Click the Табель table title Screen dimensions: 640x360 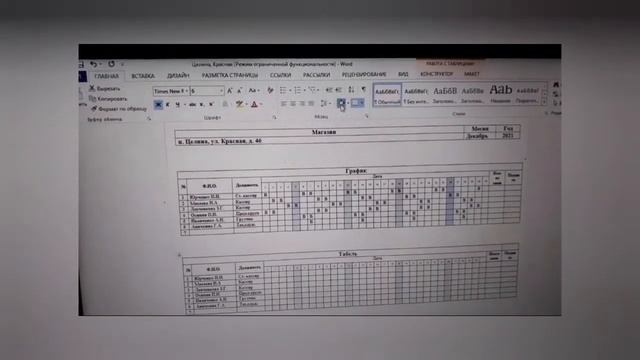tap(348, 254)
